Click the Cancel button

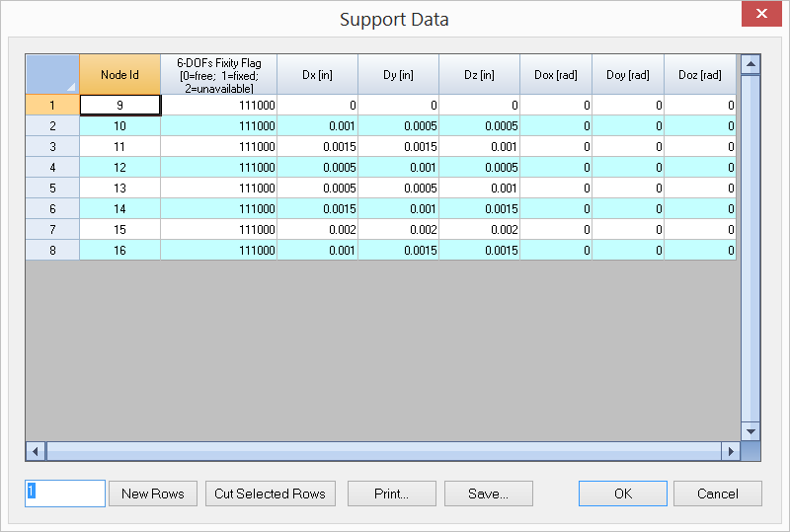(x=718, y=494)
